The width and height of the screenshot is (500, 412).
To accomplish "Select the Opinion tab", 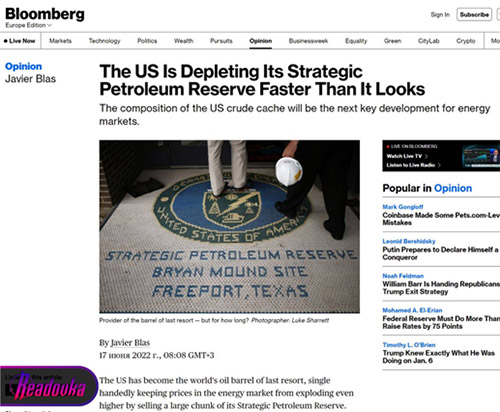I will (x=261, y=41).
